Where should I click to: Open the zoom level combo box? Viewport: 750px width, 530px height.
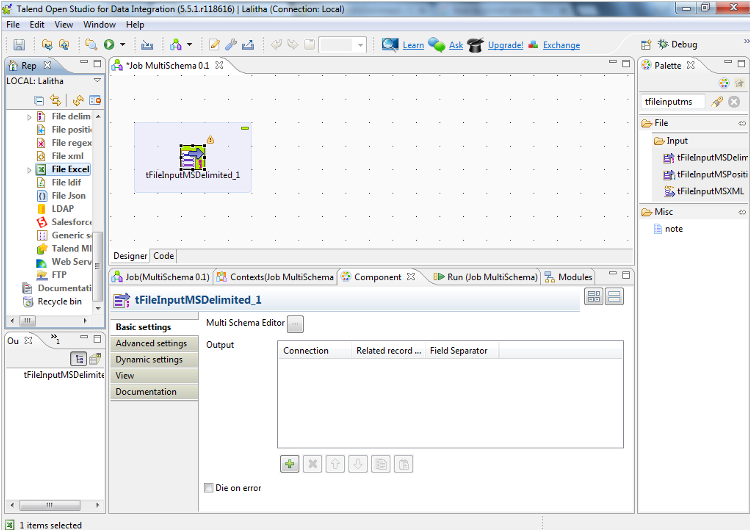click(342, 45)
